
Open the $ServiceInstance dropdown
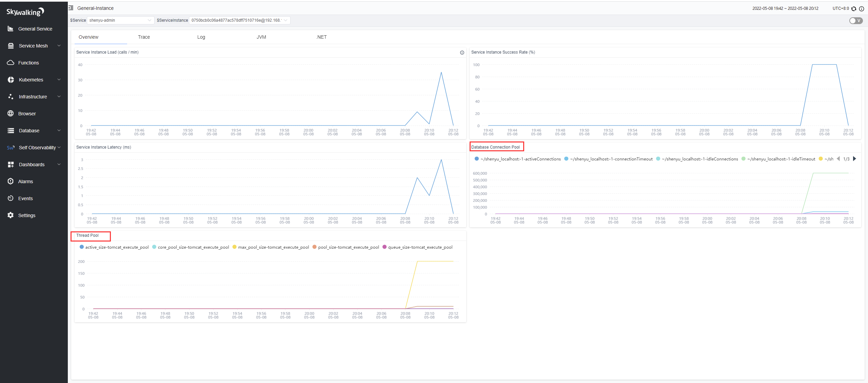pyautogui.click(x=239, y=20)
